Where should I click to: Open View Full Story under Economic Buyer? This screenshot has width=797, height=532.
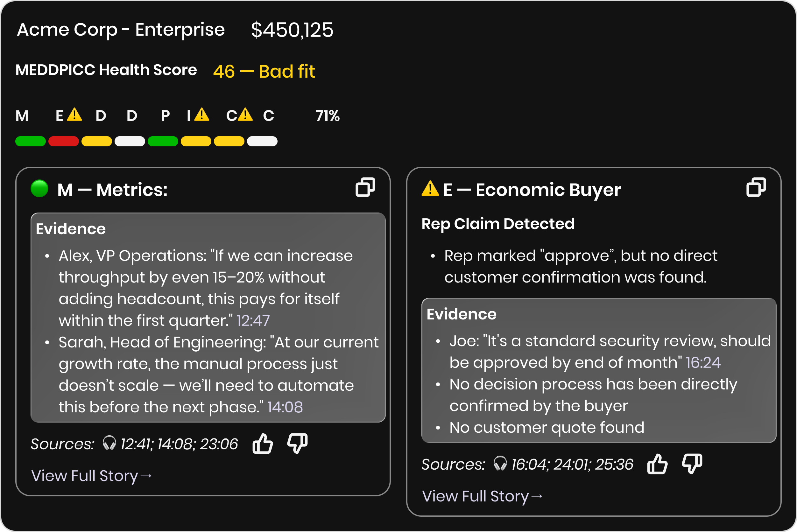click(x=482, y=496)
